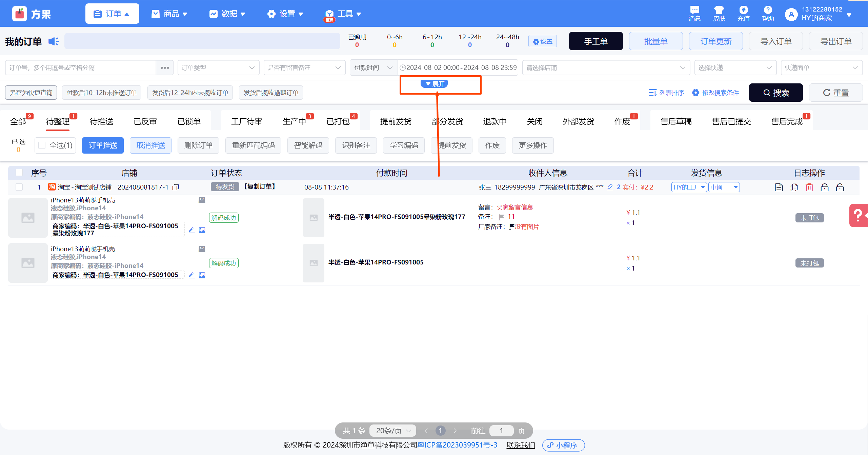868x455 pixels.
Task: Switch to the 生产中 tab
Action: click(294, 121)
